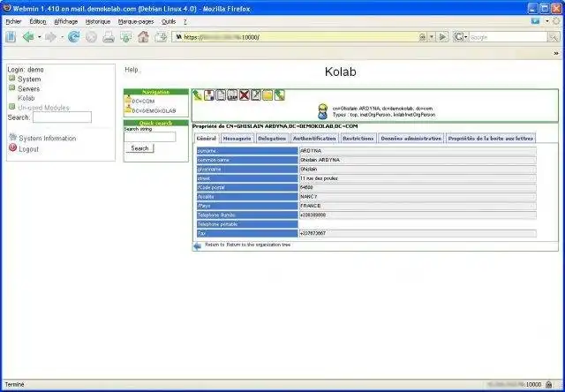Open the Outils menu
This screenshot has width=565, height=392.
(x=169, y=21)
